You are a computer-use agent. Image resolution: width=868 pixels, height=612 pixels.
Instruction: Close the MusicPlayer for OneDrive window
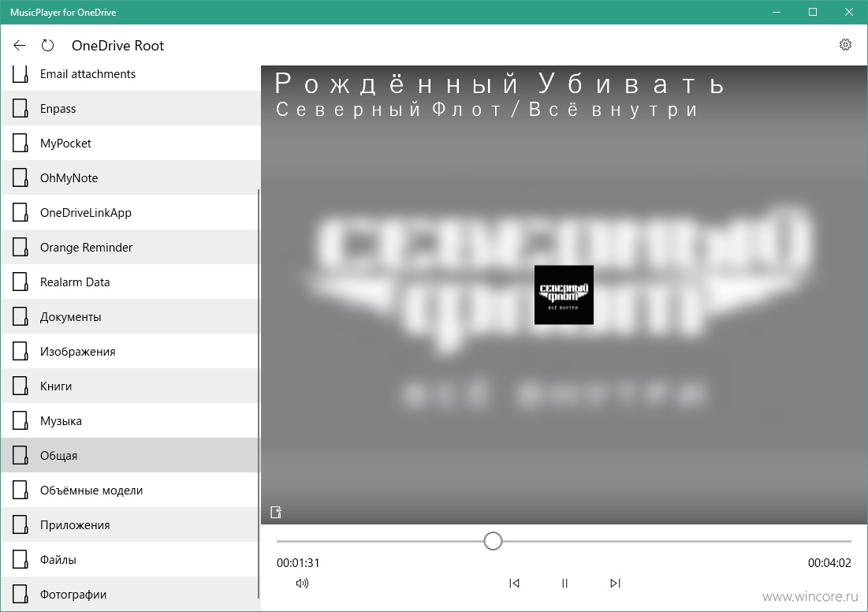[848, 12]
